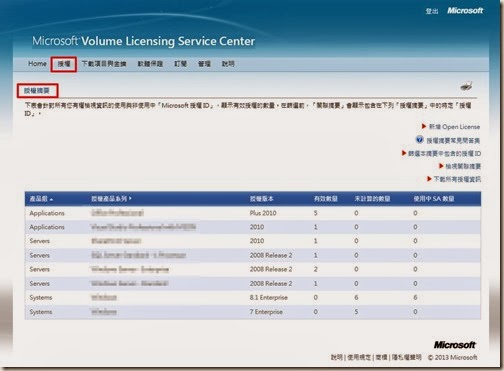504x371 pixels.
Task: Open the 軟體保證 menu item
Action: coord(150,64)
